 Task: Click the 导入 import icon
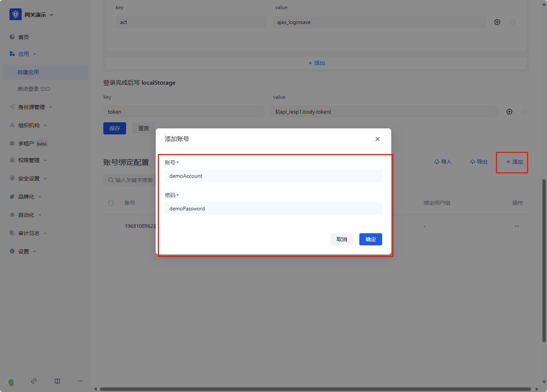437,161
